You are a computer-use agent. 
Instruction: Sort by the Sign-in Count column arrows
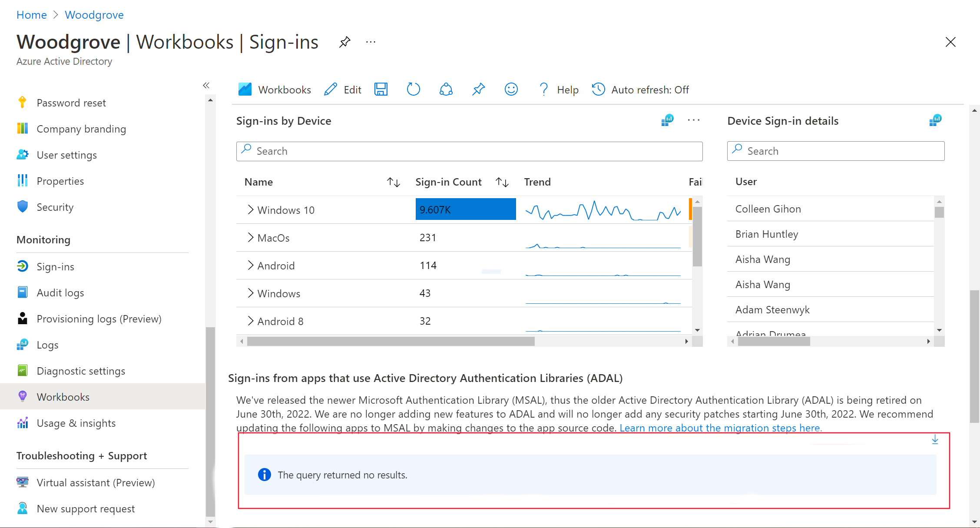tap(502, 182)
